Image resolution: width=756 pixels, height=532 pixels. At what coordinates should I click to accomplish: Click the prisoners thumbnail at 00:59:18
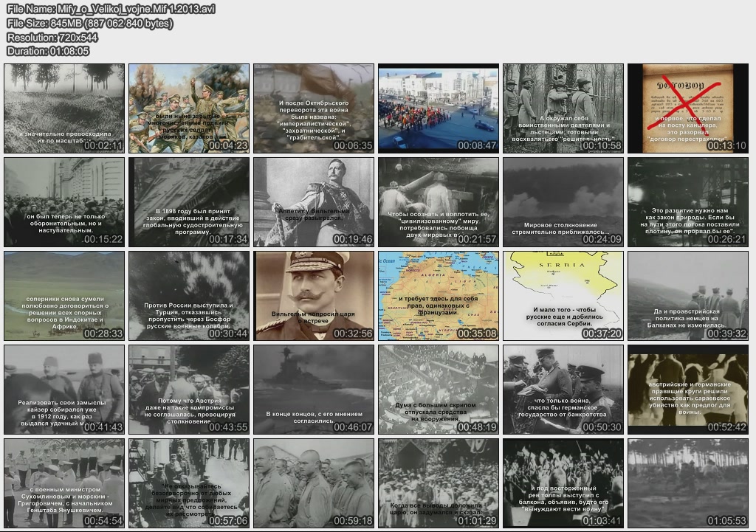click(x=314, y=483)
